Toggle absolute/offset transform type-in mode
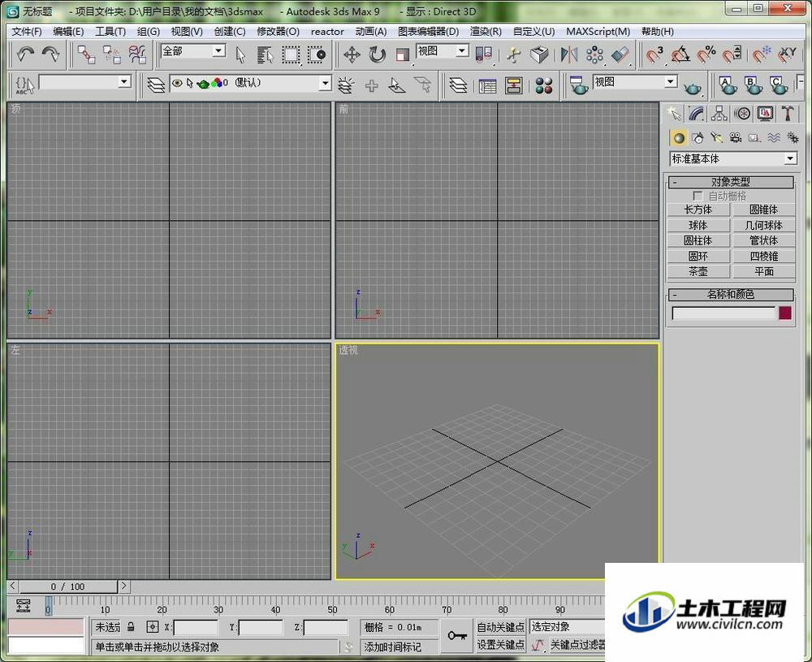Screen dimensions: 812x662 point(153,627)
